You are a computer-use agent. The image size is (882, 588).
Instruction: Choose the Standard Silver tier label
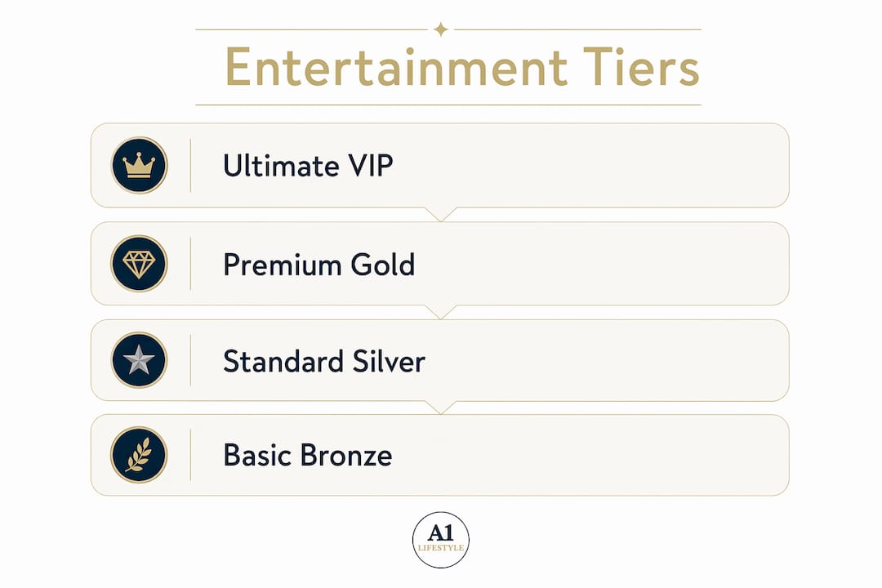(324, 361)
